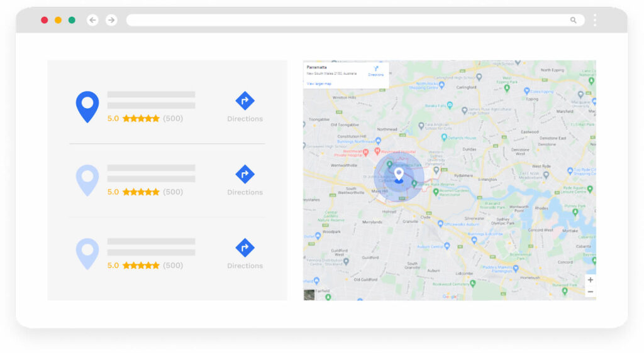Click the Putney Park green pin
The height and width of the screenshot is (353, 644).
575,212
